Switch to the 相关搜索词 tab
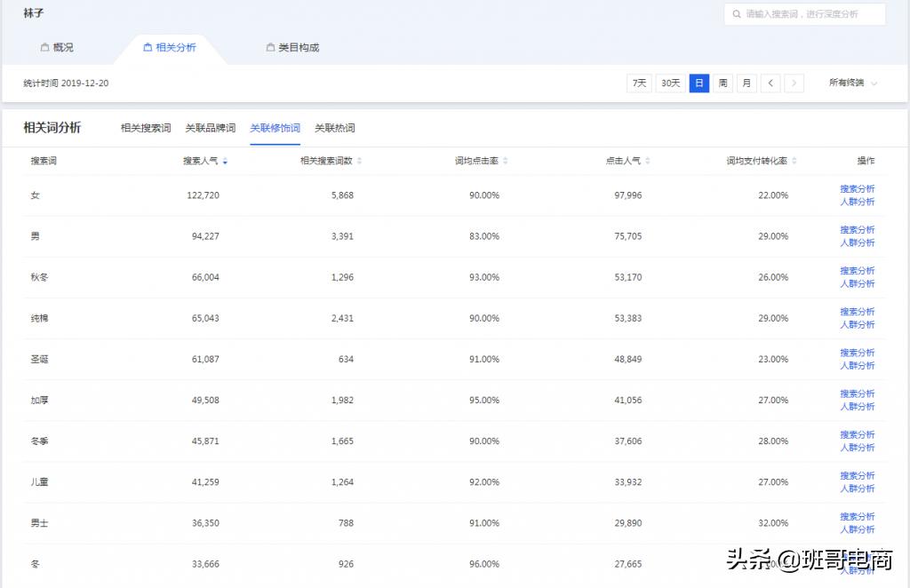Image resolution: width=910 pixels, height=588 pixels. pos(145,127)
